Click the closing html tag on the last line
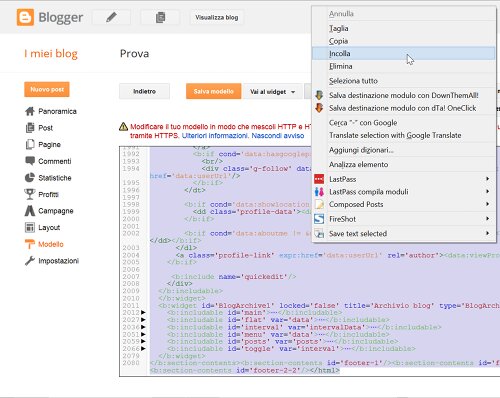Viewport: 500px width, 398px height. point(325,370)
